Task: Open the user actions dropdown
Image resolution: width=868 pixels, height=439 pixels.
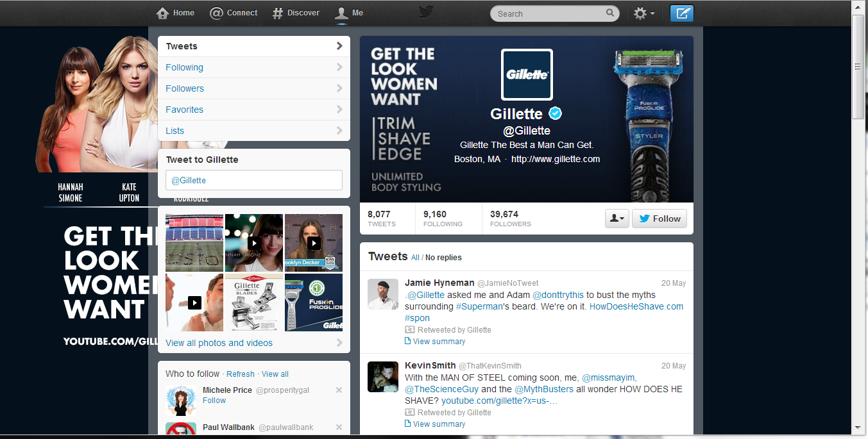Action: tap(617, 219)
